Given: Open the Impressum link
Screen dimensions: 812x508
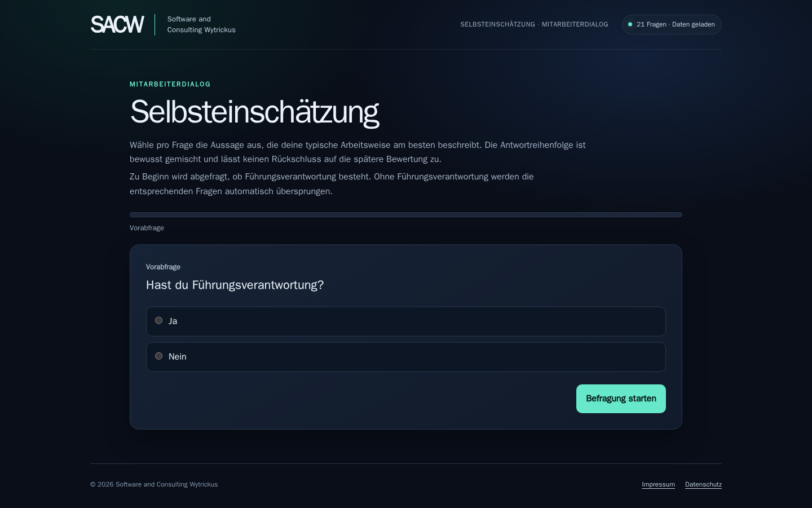Looking at the screenshot, I should 658,484.
